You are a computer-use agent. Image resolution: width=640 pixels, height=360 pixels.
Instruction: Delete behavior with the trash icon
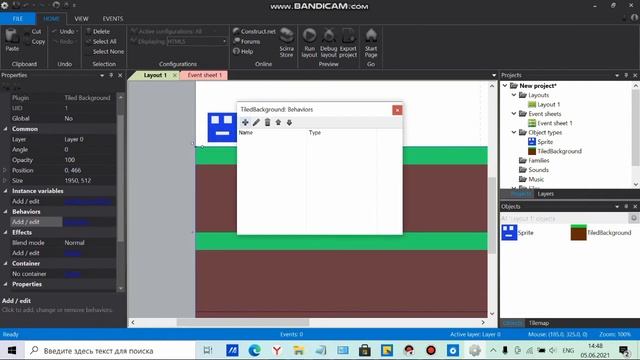tap(267, 122)
